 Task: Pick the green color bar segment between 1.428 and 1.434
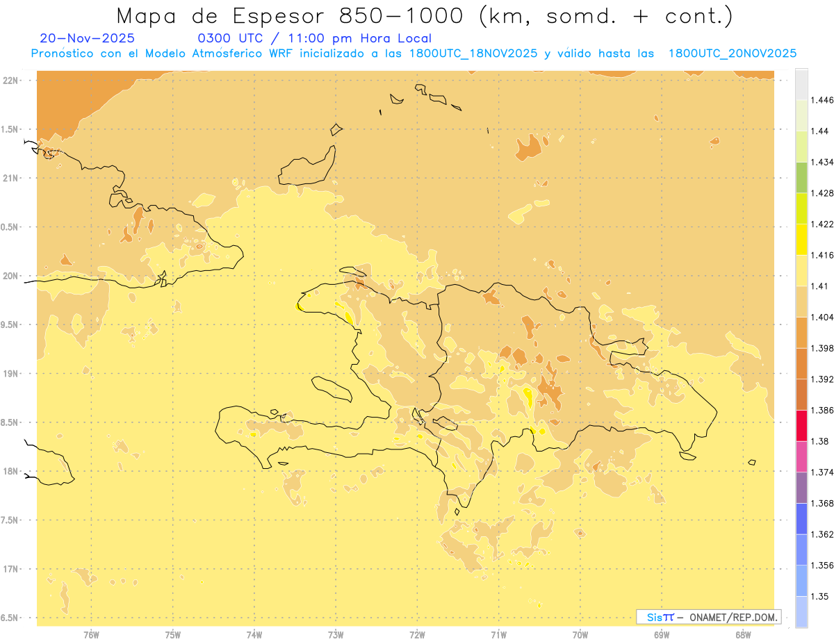801,177
